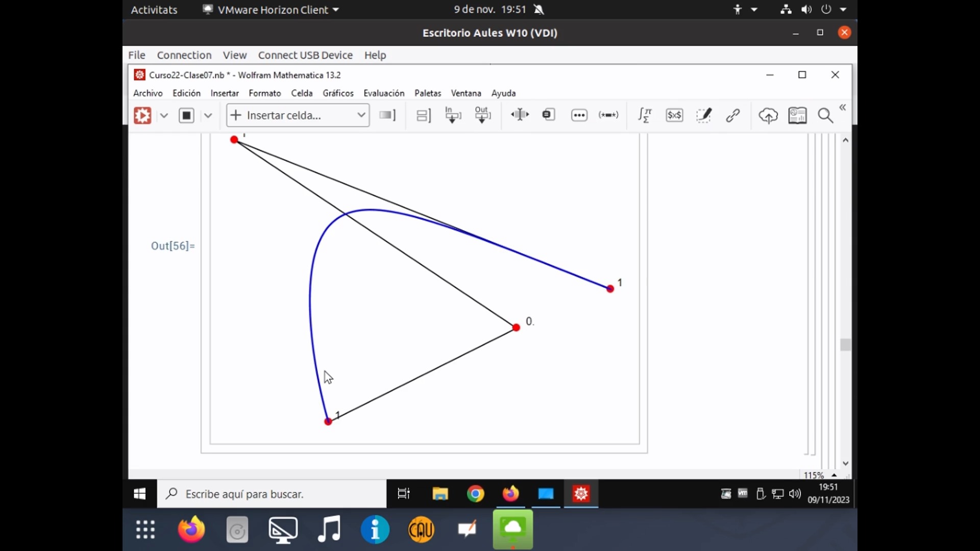Click Mathematica icon in Windows taskbar
This screenshot has height=551, width=980.
581,494
